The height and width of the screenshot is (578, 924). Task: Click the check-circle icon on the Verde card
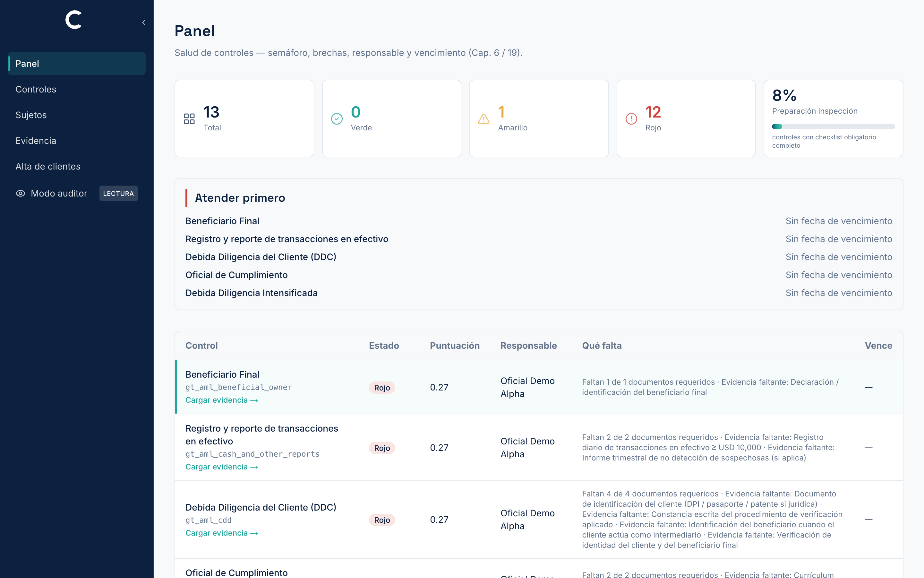click(x=337, y=118)
